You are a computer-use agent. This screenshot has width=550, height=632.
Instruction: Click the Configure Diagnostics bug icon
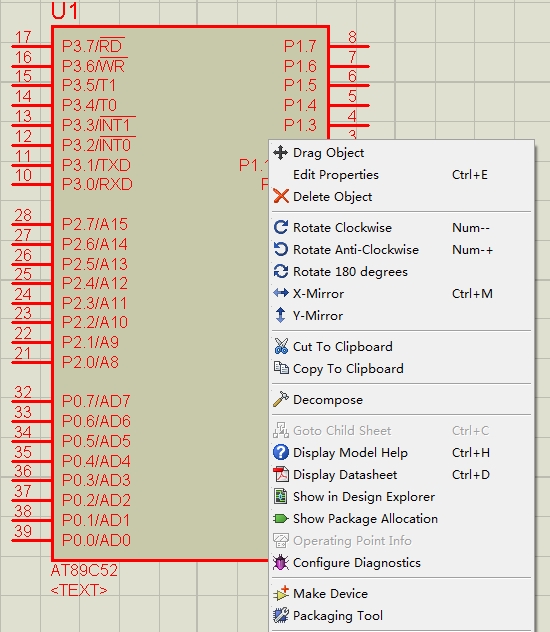pos(280,562)
